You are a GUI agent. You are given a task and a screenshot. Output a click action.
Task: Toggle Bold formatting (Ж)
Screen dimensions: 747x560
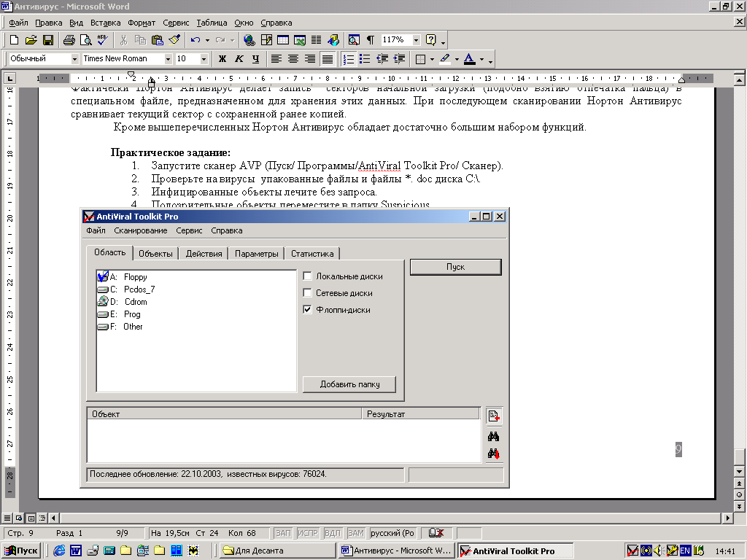[x=222, y=58]
